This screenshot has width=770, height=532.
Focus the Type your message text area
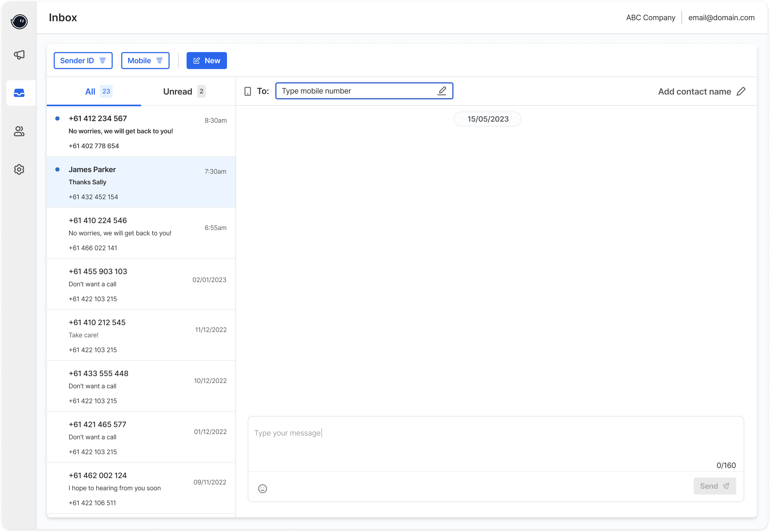495,443
